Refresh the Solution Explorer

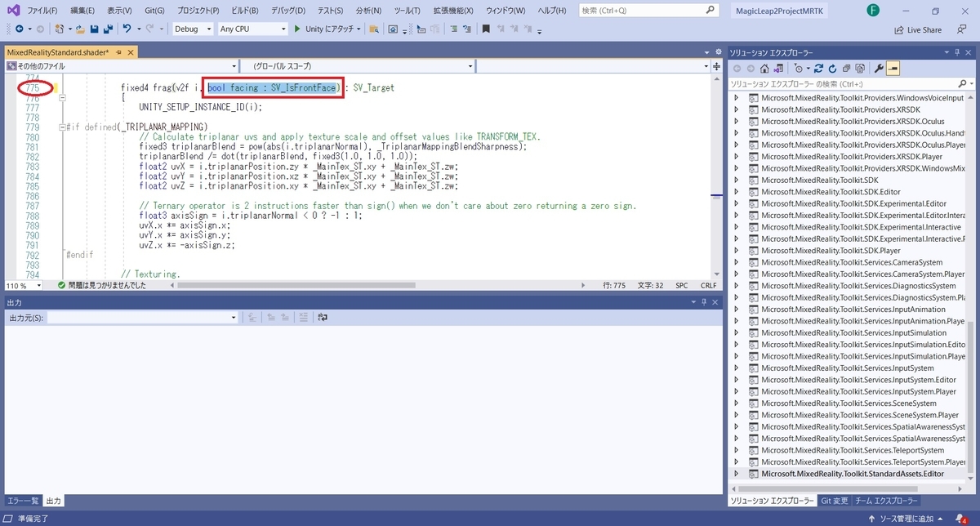pos(832,69)
